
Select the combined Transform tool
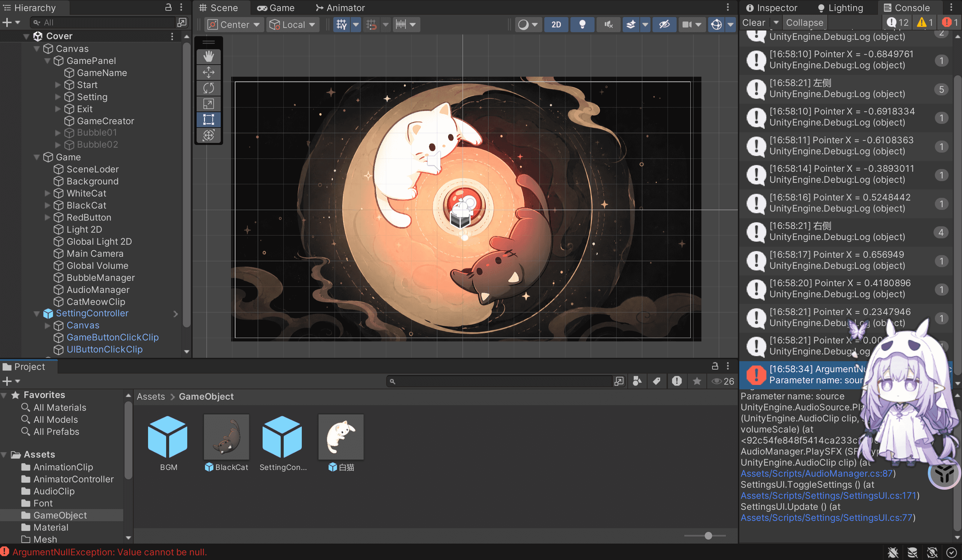pyautogui.click(x=208, y=135)
